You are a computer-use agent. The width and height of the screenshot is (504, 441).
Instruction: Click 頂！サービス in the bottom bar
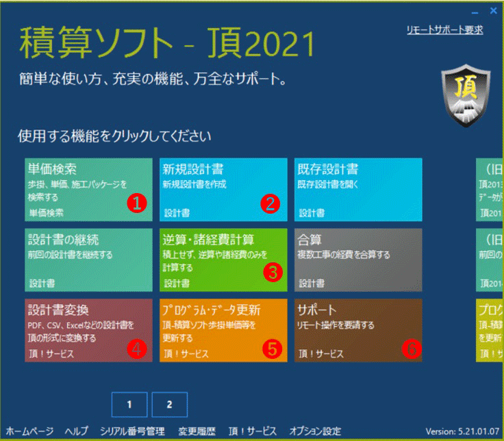[x=252, y=431]
